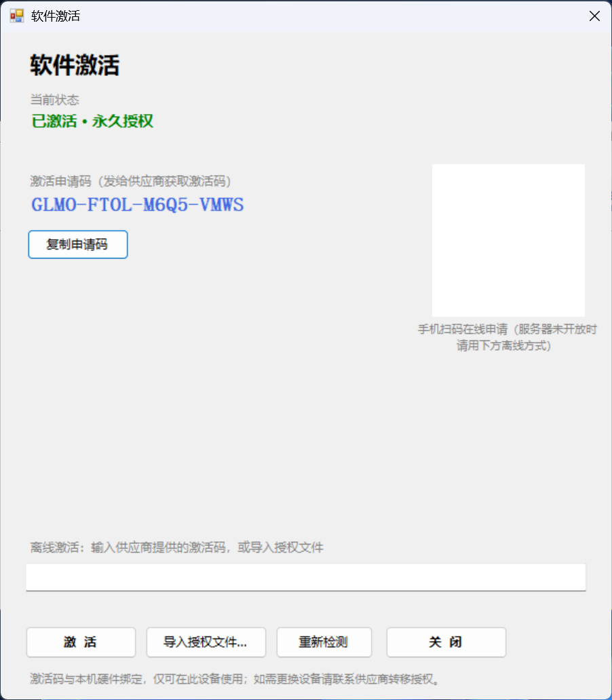The image size is (612, 700).
Task: Click the 软件激活 title bar caption
Action: pyautogui.click(x=56, y=16)
